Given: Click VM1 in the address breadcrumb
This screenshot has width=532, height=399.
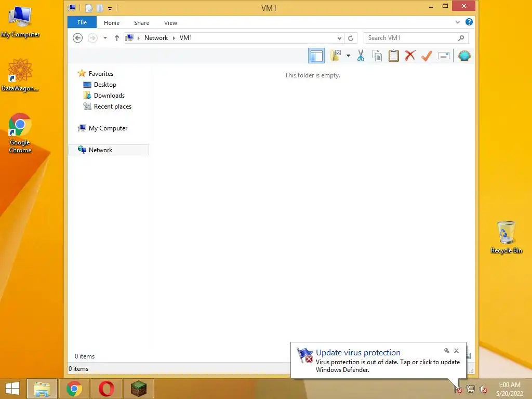Looking at the screenshot, I should 185,38.
